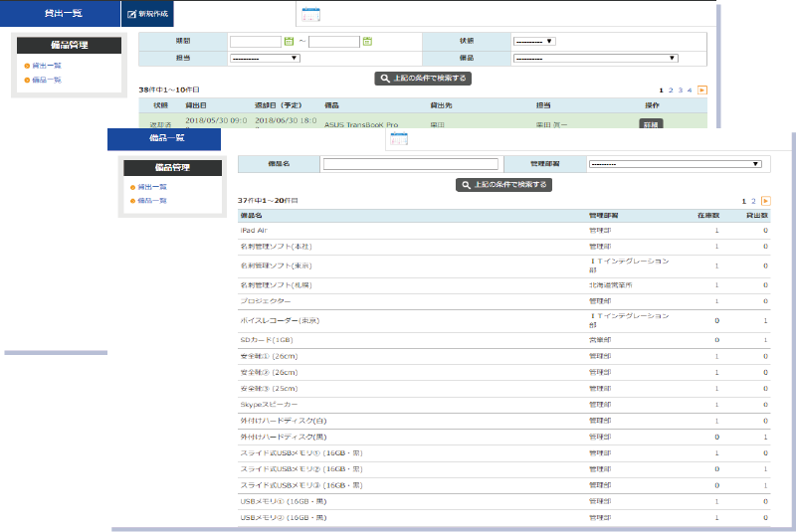The height and width of the screenshot is (532, 796).
Task: Go to page 2 in 備品一覧 pagination
Action: point(753,201)
